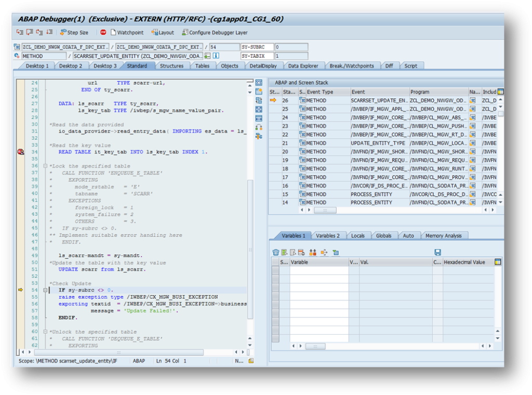The height and width of the screenshot is (395, 532).
Task: Click the first empty Variable name cell
Action: pos(319,270)
